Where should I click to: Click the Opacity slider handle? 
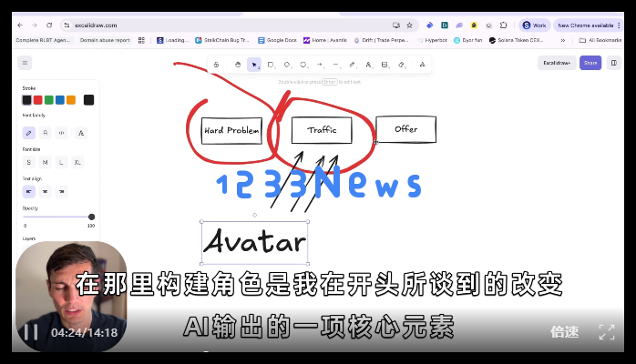pyautogui.click(x=92, y=217)
